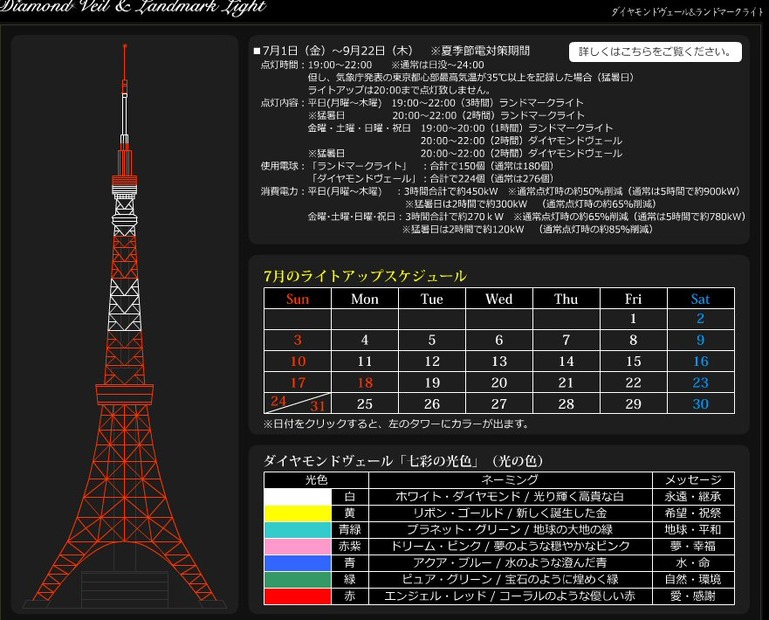Click the ダイヤモンドヴェール&ランドマークライト header text
The width and height of the screenshot is (769, 620).
coord(687,12)
